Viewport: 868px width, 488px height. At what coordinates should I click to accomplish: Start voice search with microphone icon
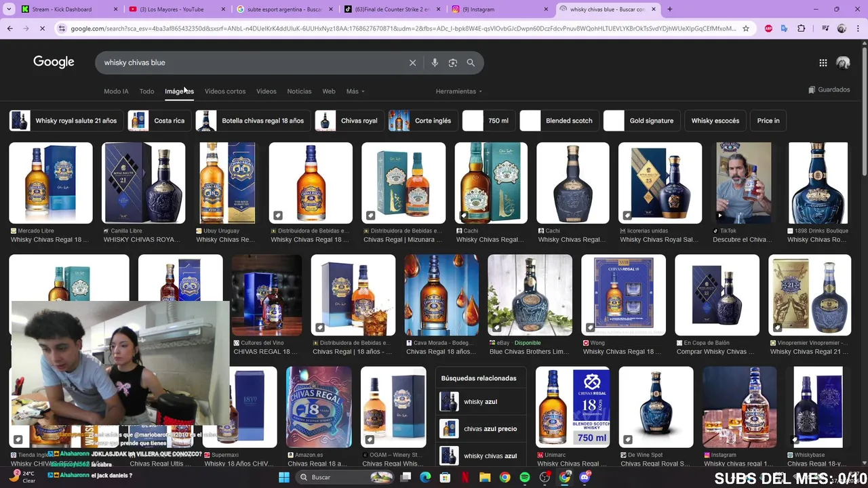435,62
